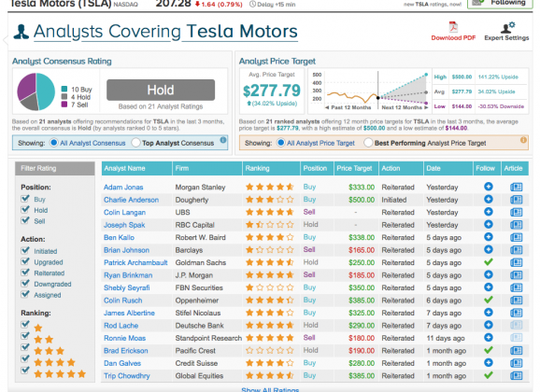The height and width of the screenshot is (392, 540).
Task: Click analyst silhouette icon beside page title
Action: coord(21,32)
